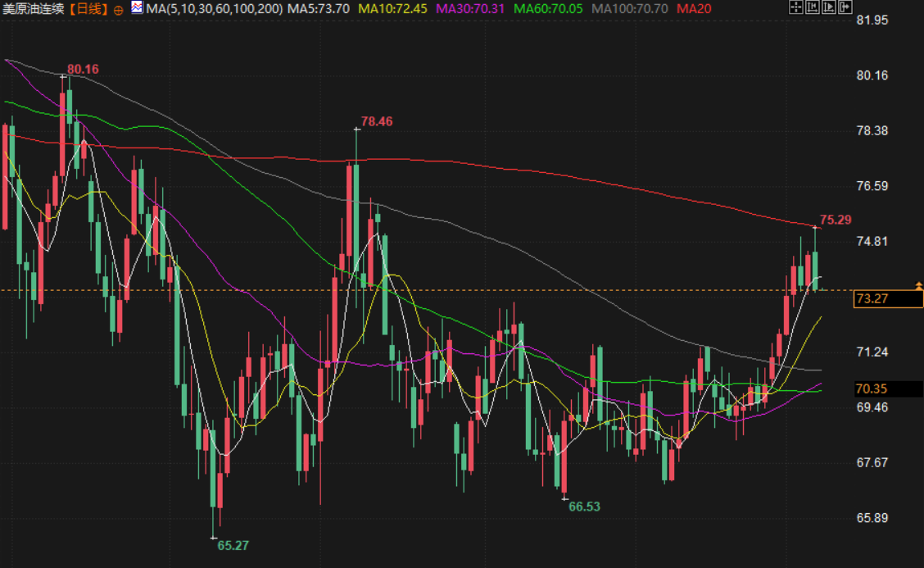Click the 美原油连续 instrument title
This screenshot has width=924, height=568.
pyautogui.click(x=33, y=9)
